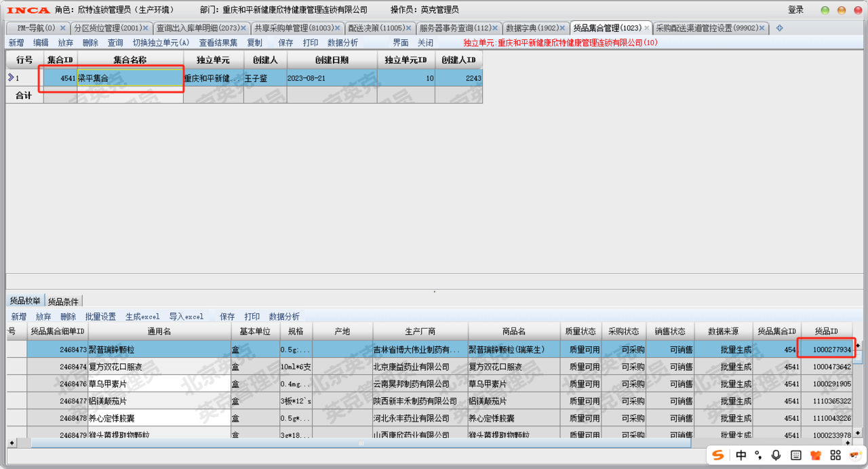Click 查看结果集 in the toolbar
This screenshot has height=469, width=868.
[x=218, y=43]
